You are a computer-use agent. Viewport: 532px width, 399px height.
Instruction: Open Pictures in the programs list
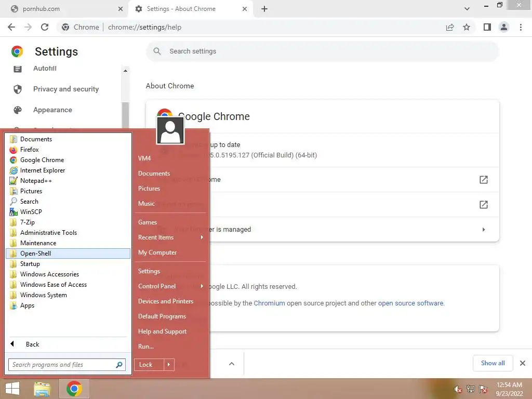(x=68, y=191)
